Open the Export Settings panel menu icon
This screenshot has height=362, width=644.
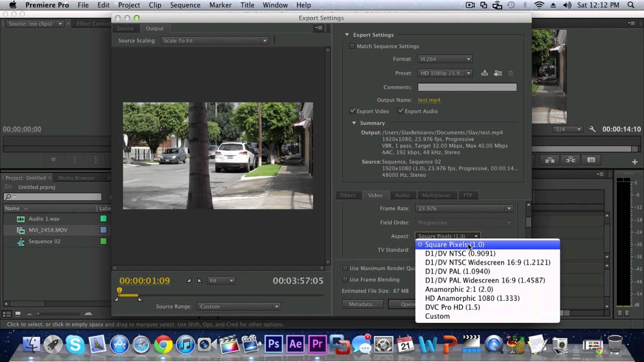(319, 28)
